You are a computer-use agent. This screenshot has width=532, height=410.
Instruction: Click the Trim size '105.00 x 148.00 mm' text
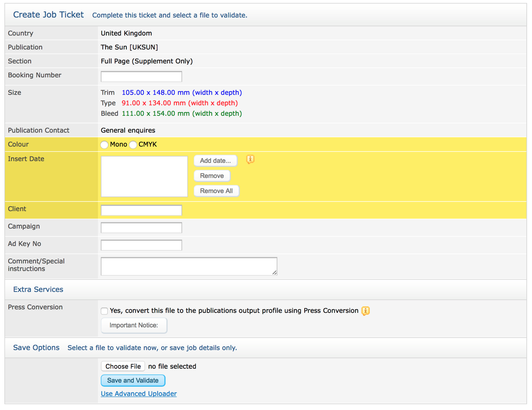coord(156,92)
